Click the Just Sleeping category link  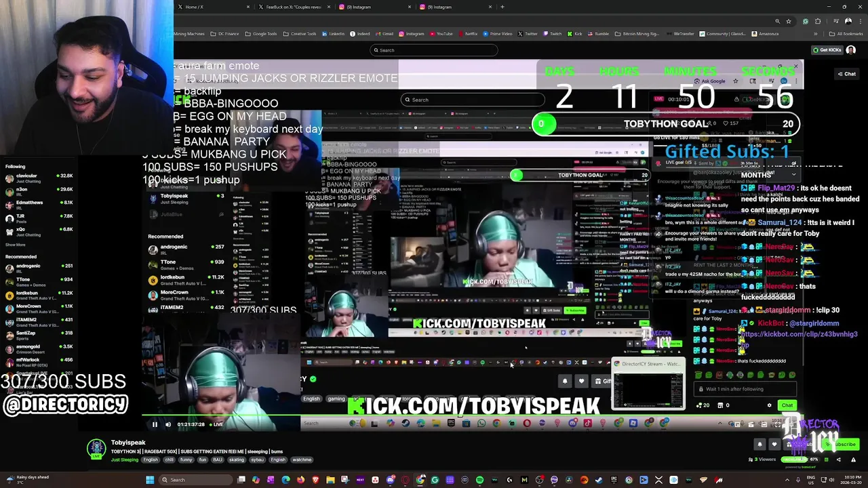(125, 460)
